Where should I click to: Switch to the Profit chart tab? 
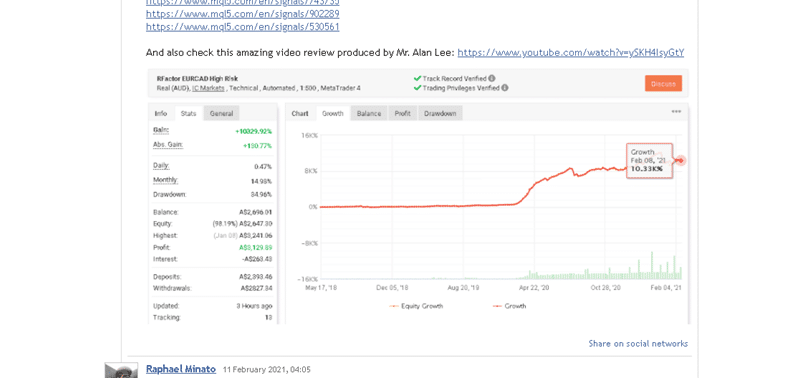pyautogui.click(x=403, y=114)
